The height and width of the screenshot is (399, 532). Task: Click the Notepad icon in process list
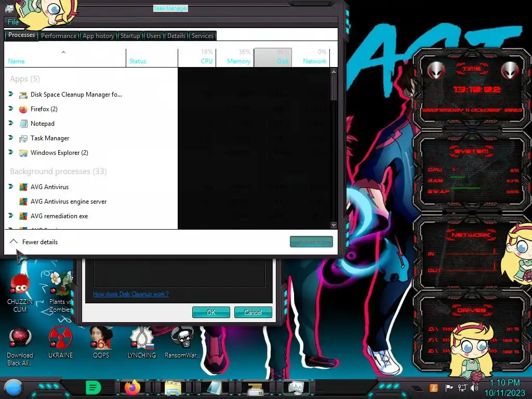click(23, 124)
